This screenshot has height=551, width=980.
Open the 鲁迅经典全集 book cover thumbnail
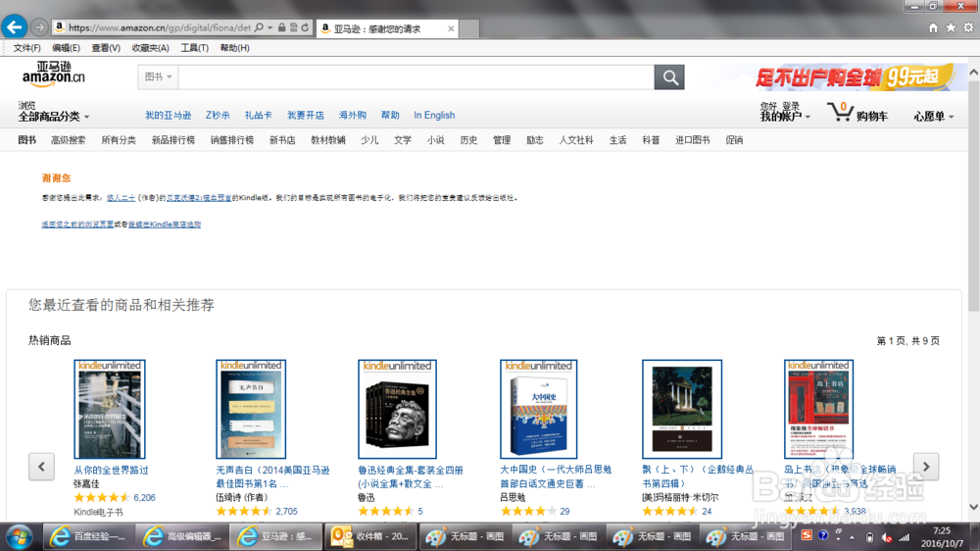click(x=397, y=409)
